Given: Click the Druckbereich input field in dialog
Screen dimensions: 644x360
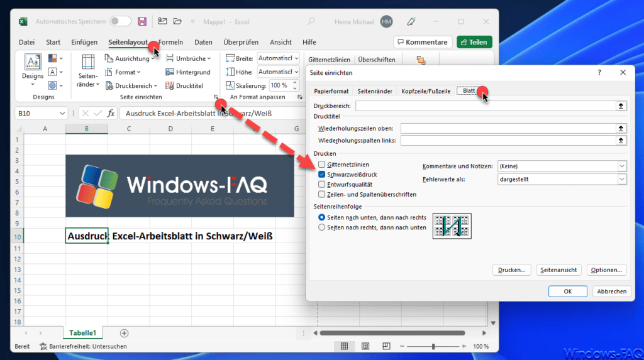Looking at the screenshot, I should coord(486,106).
